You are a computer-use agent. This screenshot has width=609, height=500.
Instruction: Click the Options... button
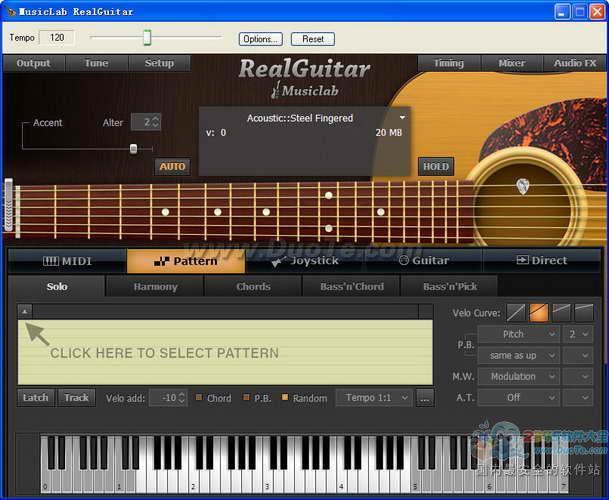261,39
